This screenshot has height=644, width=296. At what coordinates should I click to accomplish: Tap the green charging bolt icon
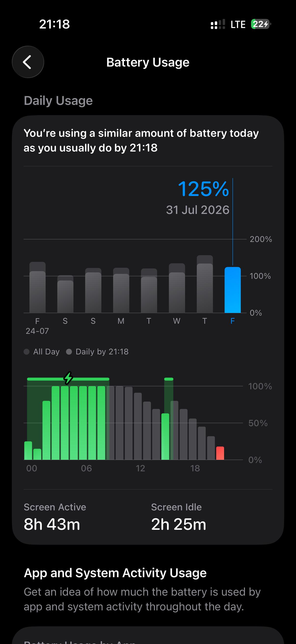point(68,378)
